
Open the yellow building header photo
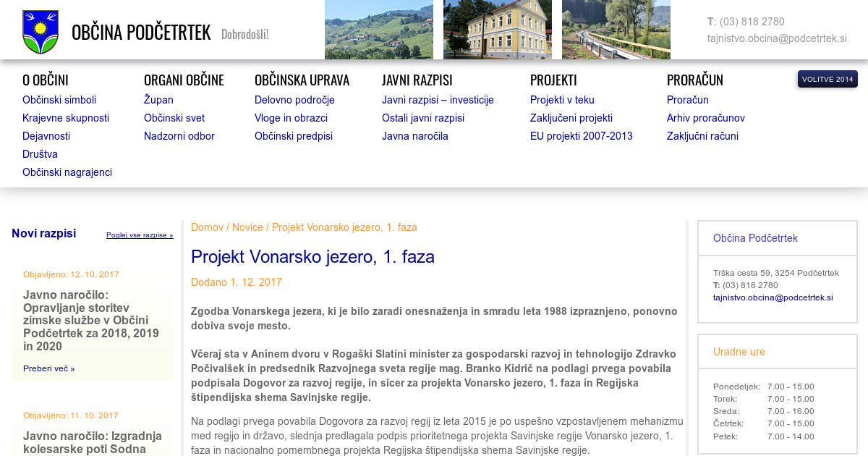(497, 30)
